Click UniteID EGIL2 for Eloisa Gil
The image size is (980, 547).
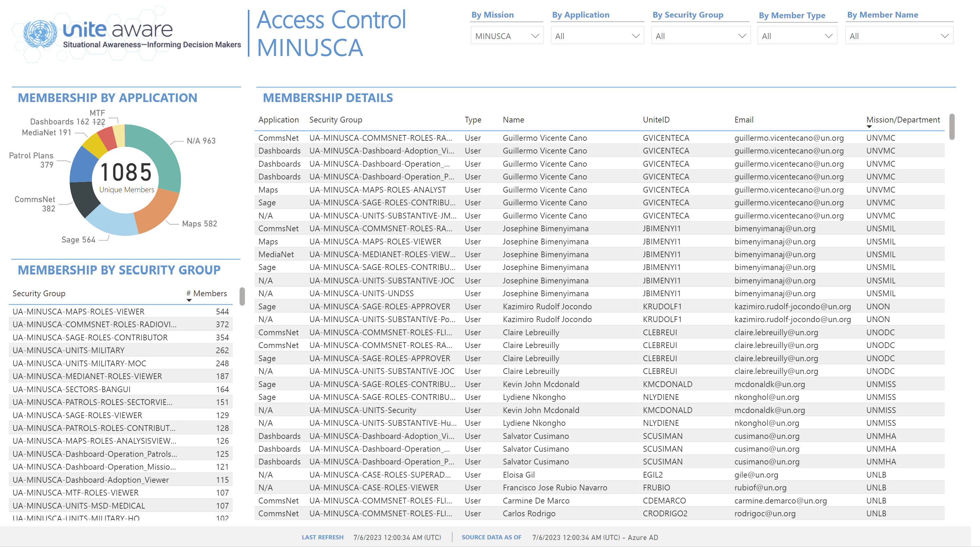(x=653, y=475)
